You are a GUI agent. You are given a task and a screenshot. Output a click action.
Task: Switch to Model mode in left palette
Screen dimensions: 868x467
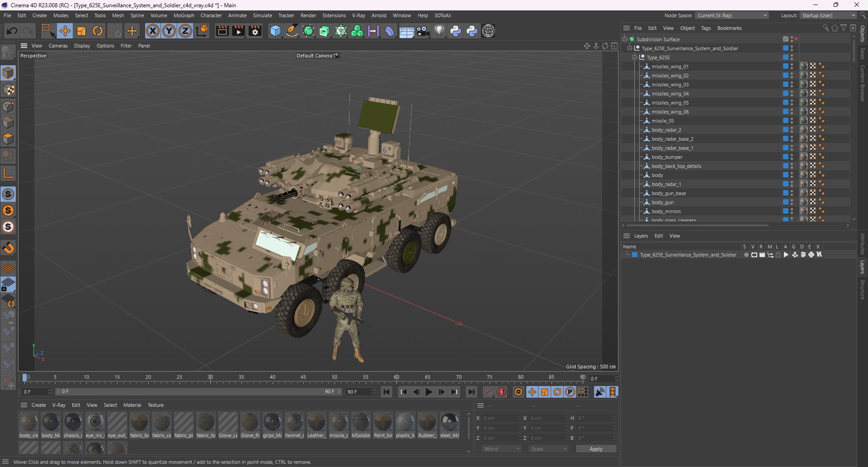tap(8, 73)
